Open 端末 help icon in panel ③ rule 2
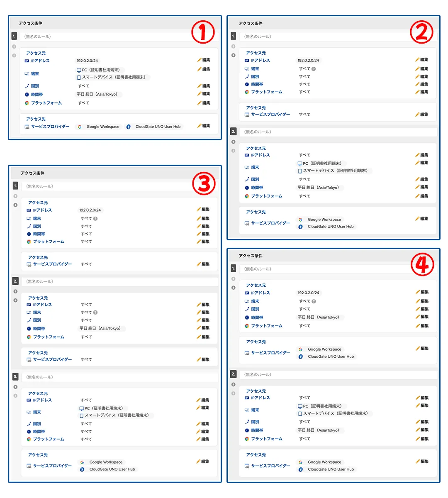448x498 pixels. [x=95, y=312]
